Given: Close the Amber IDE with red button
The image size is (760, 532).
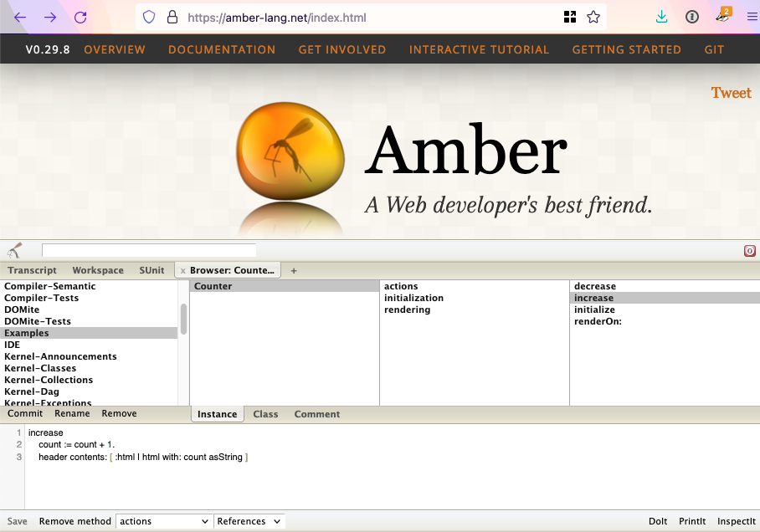Looking at the screenshot, I should click(749, 250).
